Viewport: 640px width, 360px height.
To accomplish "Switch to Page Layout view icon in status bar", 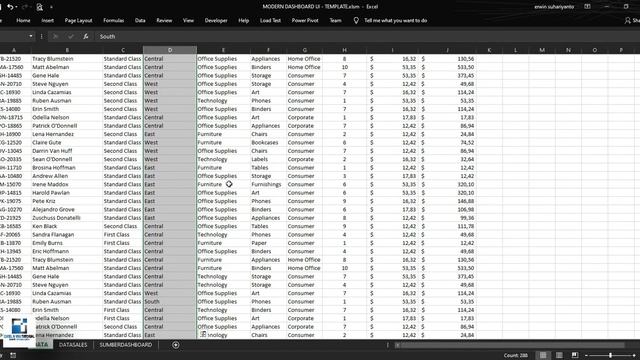I will 559,355.
